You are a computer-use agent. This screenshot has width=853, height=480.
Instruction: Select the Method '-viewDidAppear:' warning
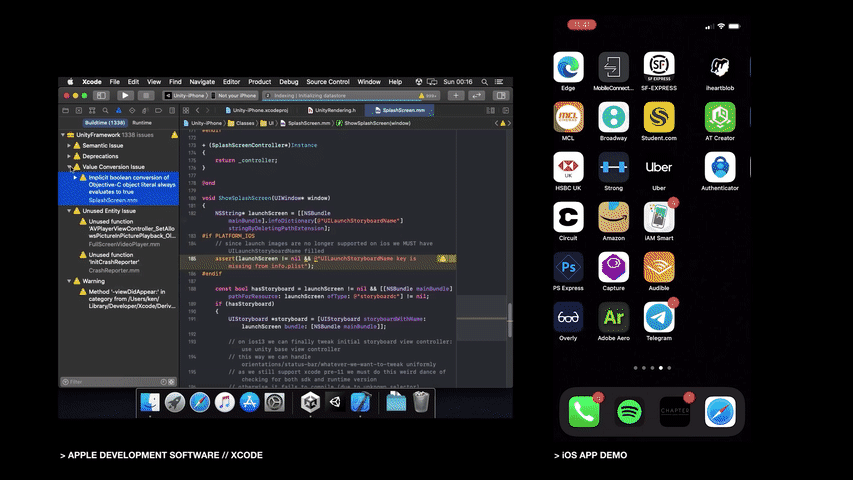pyautogui.click(x=127, y=299)
